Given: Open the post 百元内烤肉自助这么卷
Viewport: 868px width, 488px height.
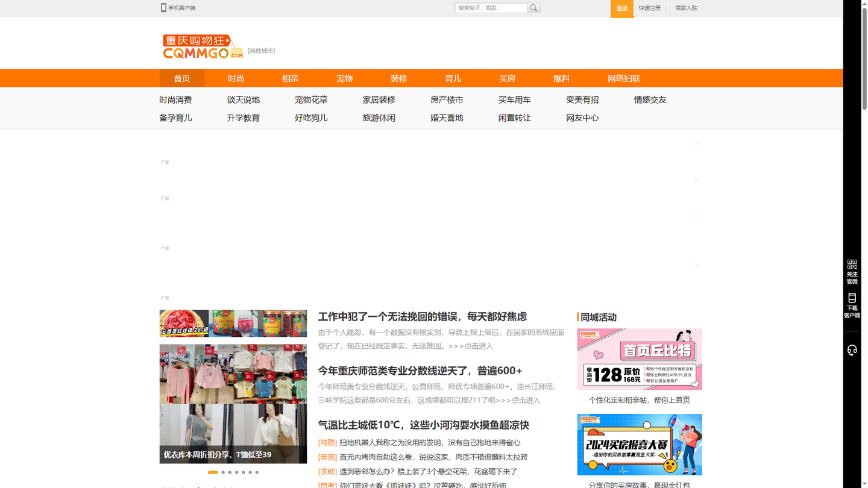Looking at the screenshot, I should tap(433, 457).
